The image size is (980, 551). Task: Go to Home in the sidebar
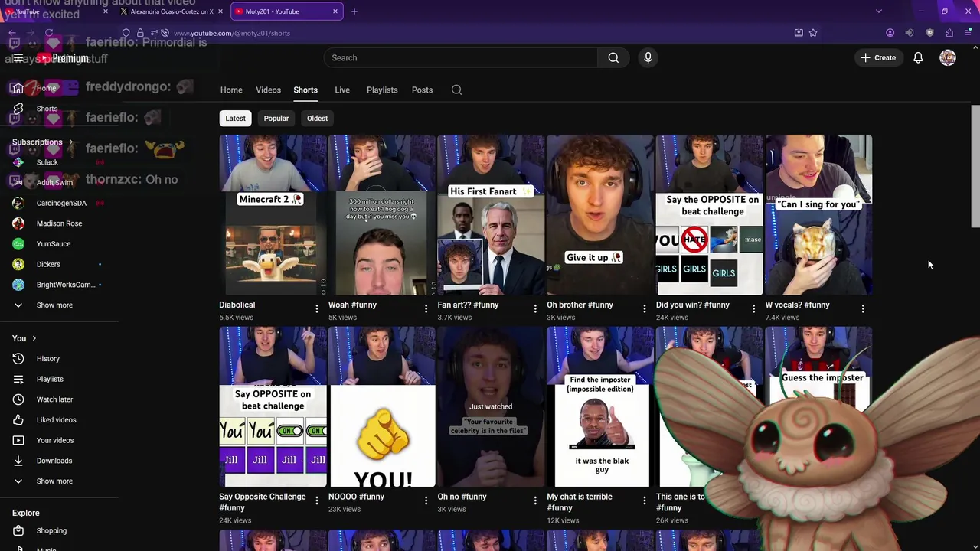(46, 88)
